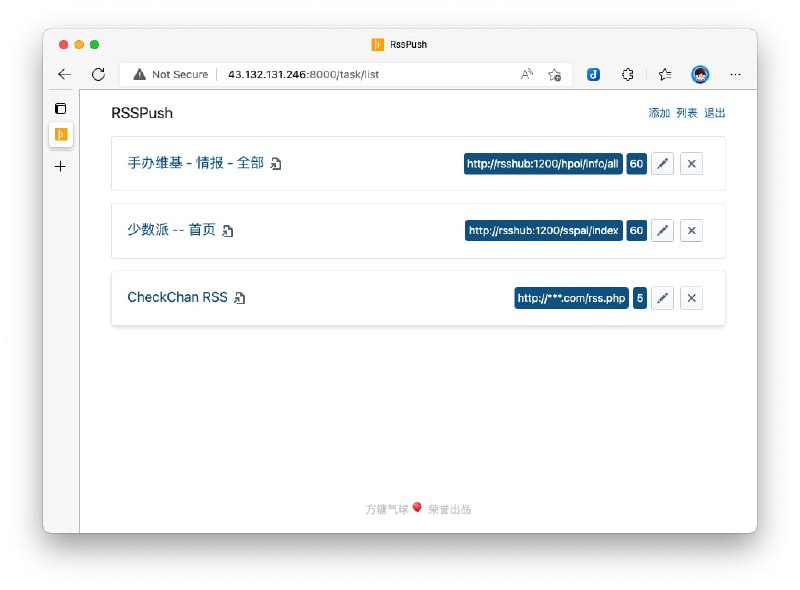Viewport: 800px width, 590px height.
Task: Open the CheckChan RSS task link
Action: tap(176, 297)
